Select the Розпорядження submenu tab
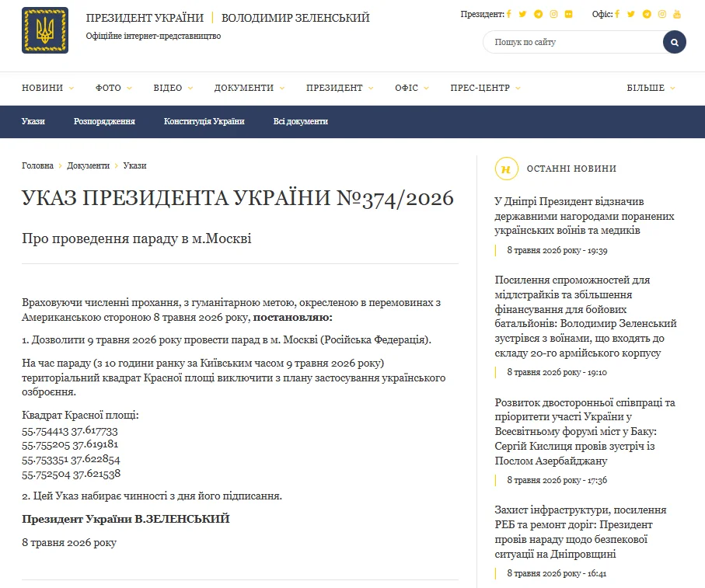705x588 pixels. (x=104, y=121)
